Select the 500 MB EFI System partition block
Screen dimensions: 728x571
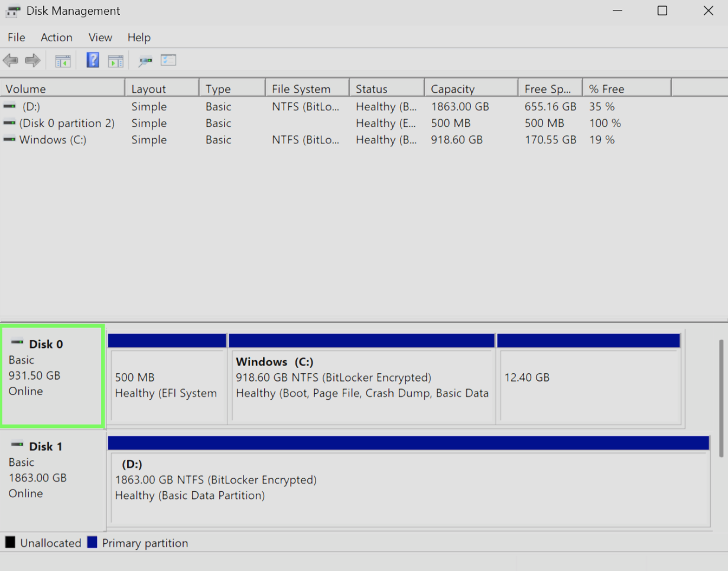point(168,385)
